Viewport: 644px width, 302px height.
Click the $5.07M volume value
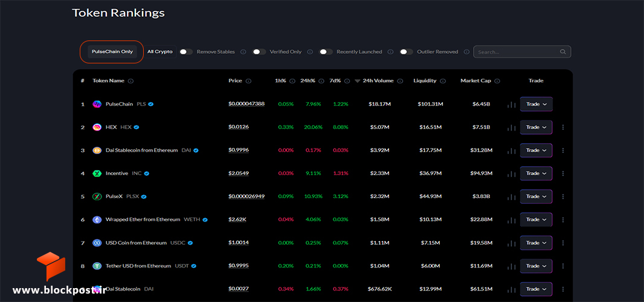click(x=379, y=127)
